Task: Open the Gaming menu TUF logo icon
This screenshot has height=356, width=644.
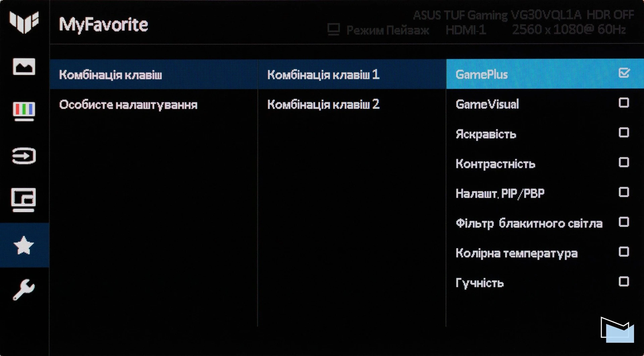Action: 24,22
